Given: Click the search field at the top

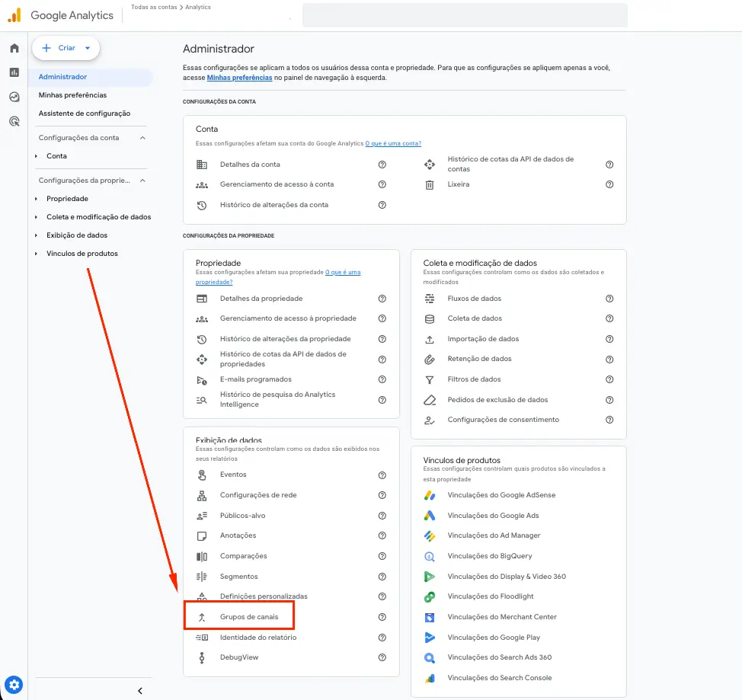Looking at the screenshot, I should pyautogui.click(x=465, y=15).
